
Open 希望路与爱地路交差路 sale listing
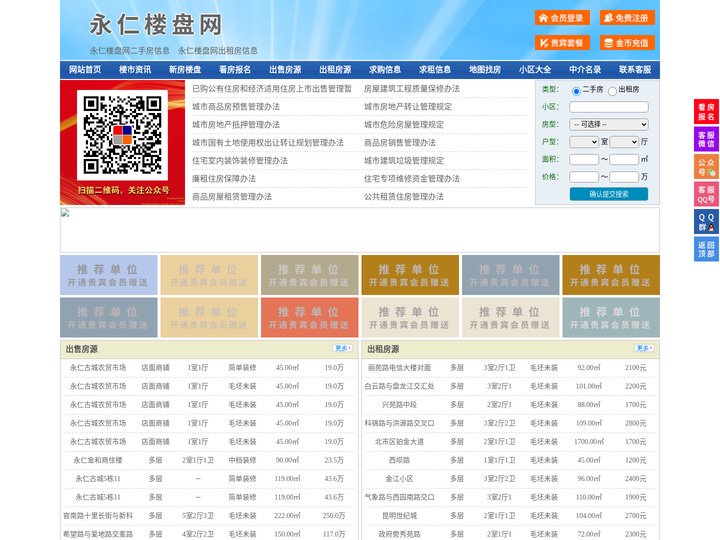click(98, 534)
